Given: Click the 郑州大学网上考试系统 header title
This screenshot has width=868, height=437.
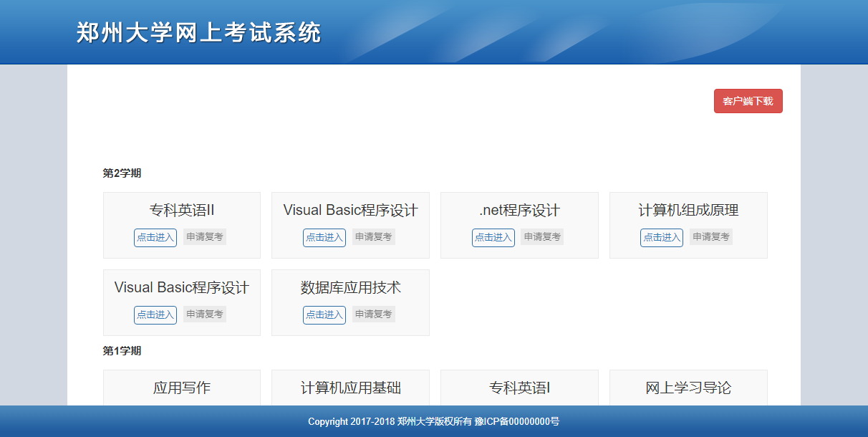Looking at the screenshot, I should [x=199, y=33].
